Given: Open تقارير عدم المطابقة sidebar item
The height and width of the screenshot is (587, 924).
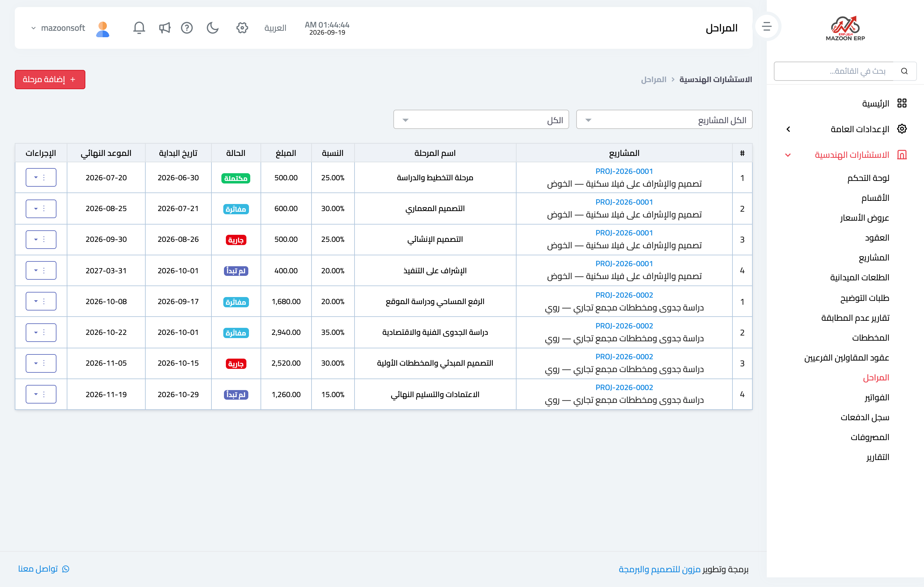Looking at the screenshot, I should (x=855, y=318).
